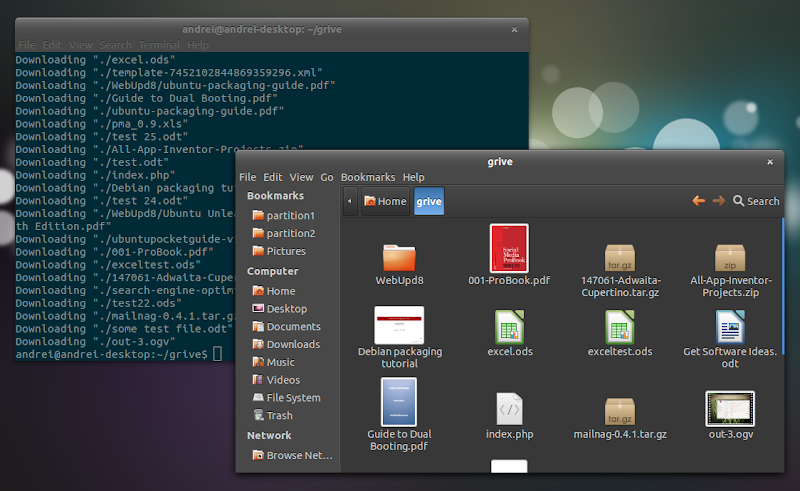Image resolution: width=800 pixels, height=491 pixels.
Task: Click the excel.ods spreadsheet icon
Action: click(510, 327)
